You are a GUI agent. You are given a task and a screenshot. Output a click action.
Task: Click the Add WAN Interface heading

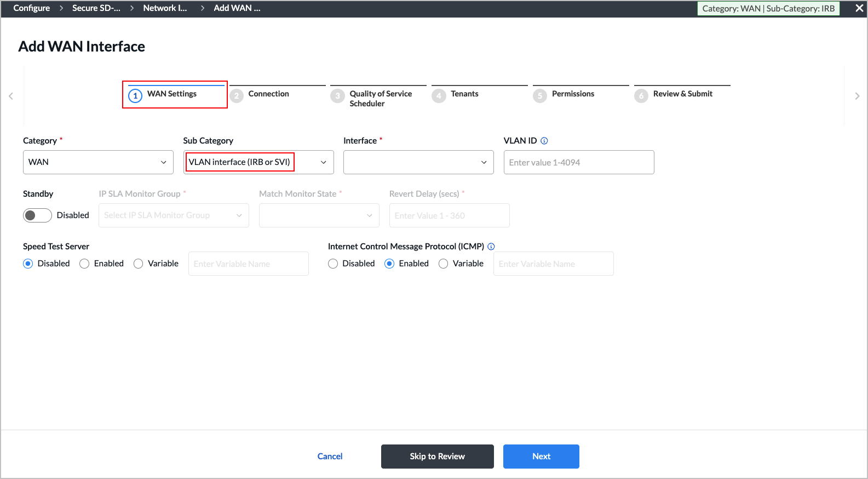[x=82, y=47]
